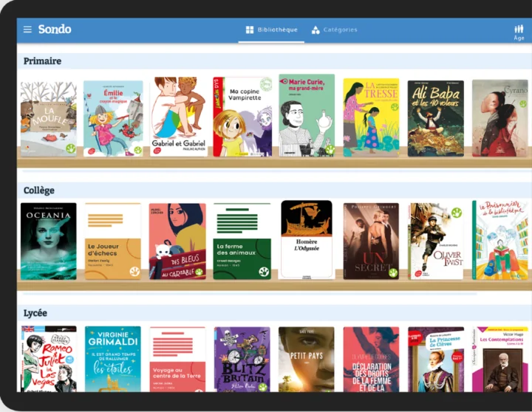Open Des bleus au cartable

pos(177,241)
